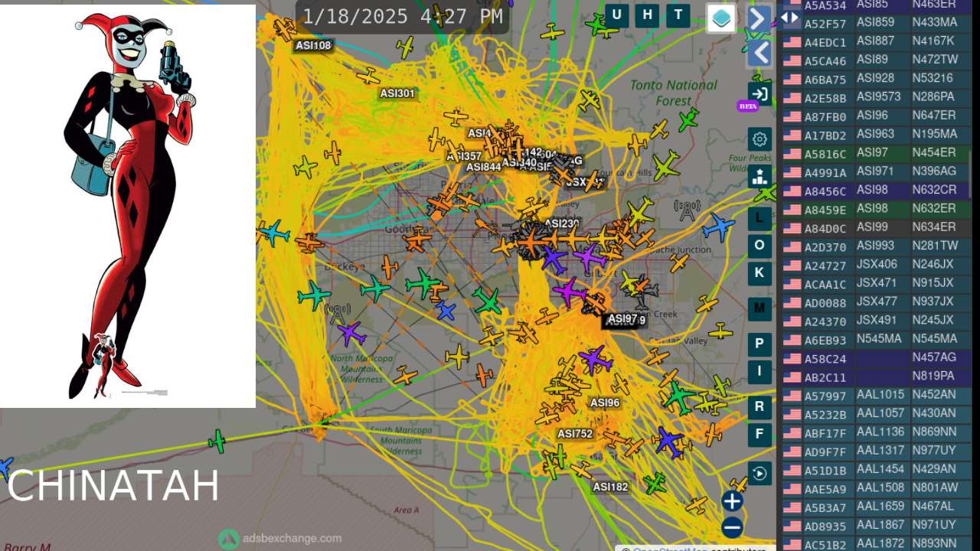
Task: Open the settings gear on map
Action: 759,139
